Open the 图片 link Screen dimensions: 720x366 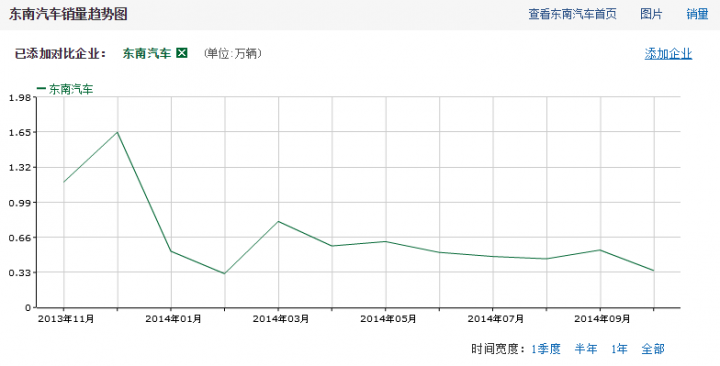point(651,14)
